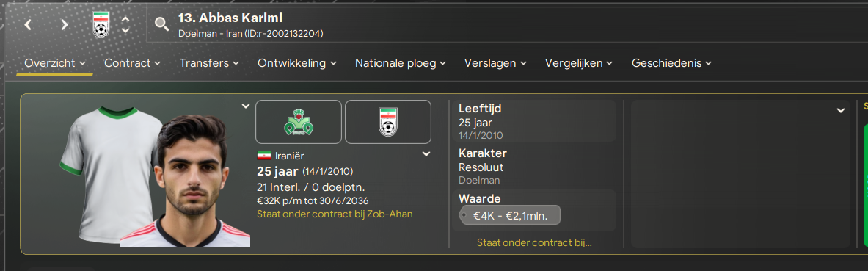Step to previous player with up chevron

pyautogui.click(x=125, y=19)
